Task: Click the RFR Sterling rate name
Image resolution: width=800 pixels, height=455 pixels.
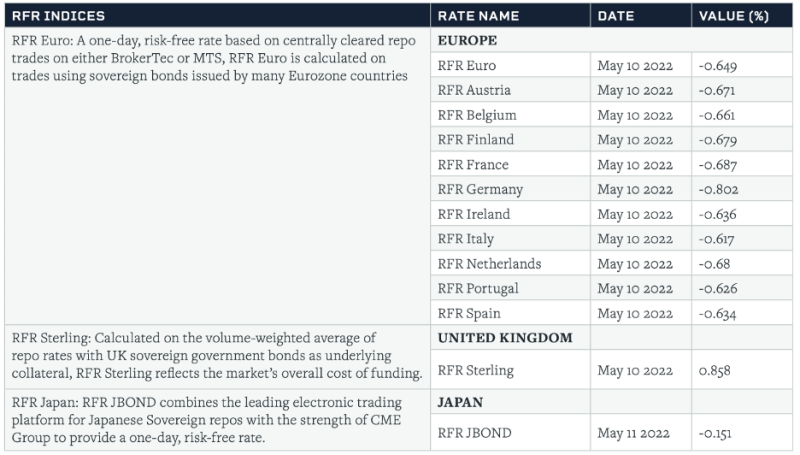Action: pos(476,370)
